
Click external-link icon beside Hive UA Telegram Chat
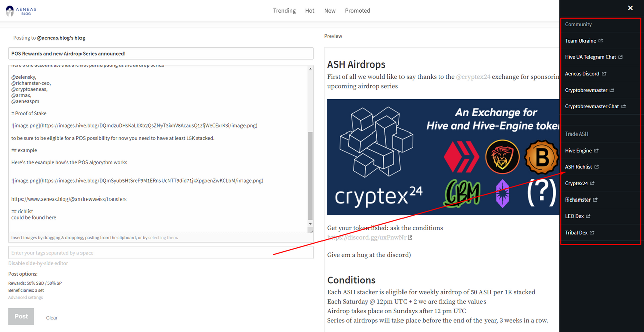coord(621,57)
